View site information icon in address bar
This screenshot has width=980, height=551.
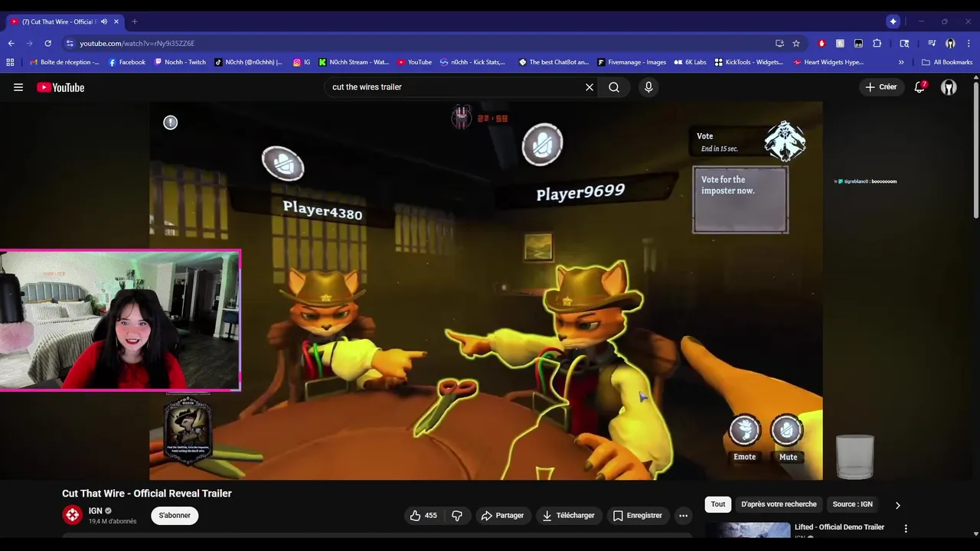[70, 44]
